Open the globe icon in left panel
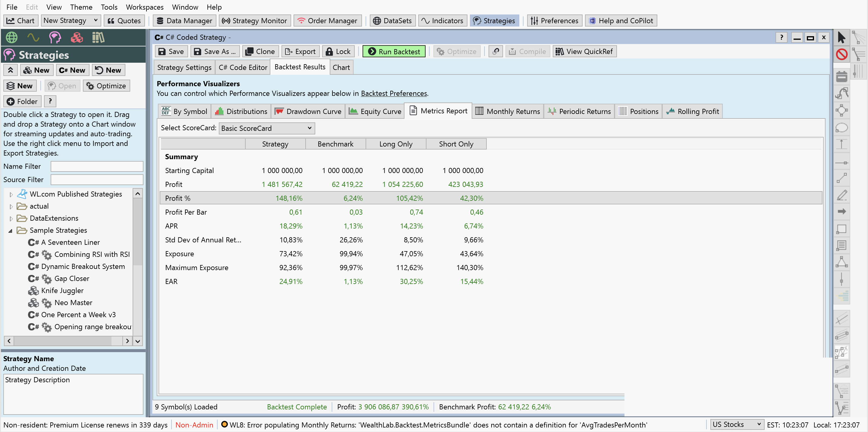The image size is (868, 432). point(11,37)
